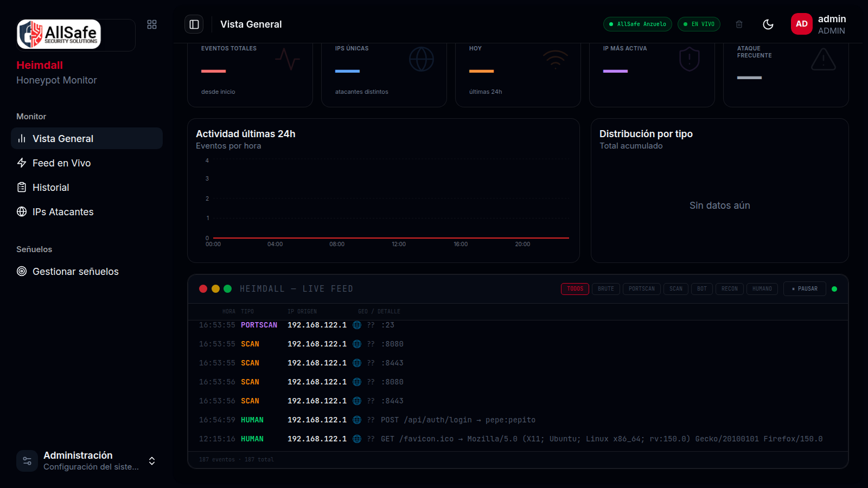Screen dimensions: 868x488
Task: Filter live feed by RECON
Action: [x=730, y=289]
